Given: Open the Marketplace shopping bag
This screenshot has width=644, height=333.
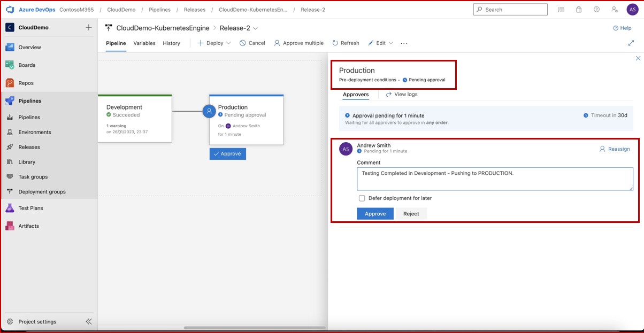Looking at the screenshot, I should pyautogui.click(x=578, y=9).
